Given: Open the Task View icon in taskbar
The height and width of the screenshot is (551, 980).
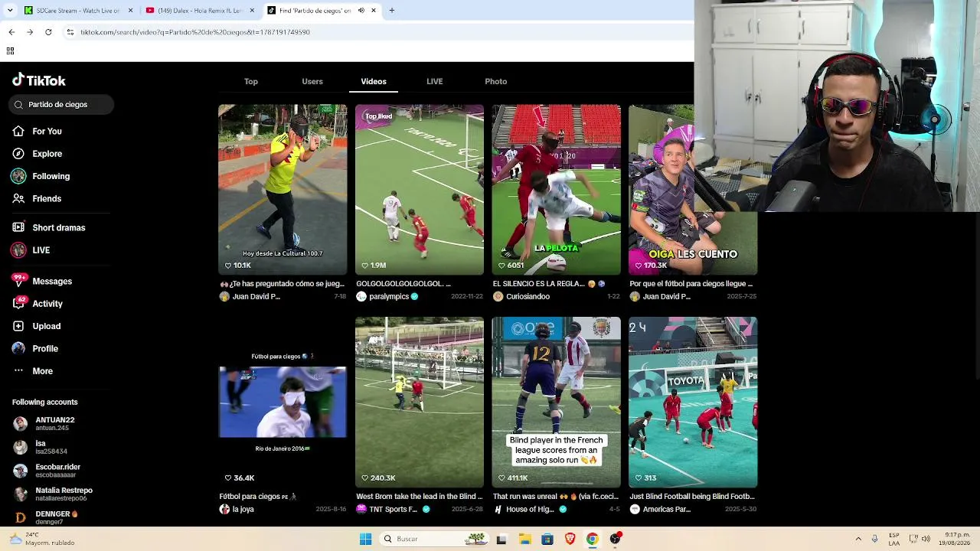Looking at the screenshot, I should point(501,540).
